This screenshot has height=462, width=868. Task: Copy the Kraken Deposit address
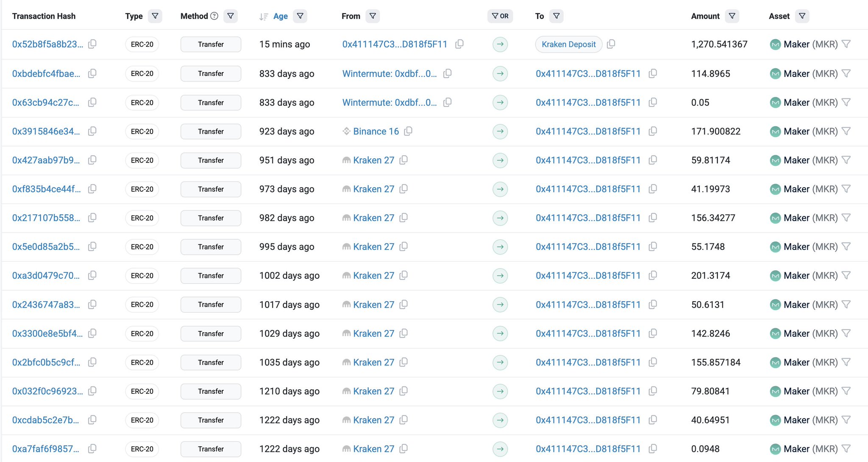click(611, 44)
